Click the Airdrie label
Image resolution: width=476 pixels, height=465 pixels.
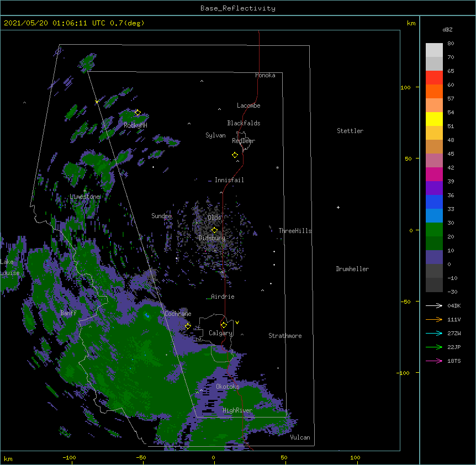click(223, 297)
